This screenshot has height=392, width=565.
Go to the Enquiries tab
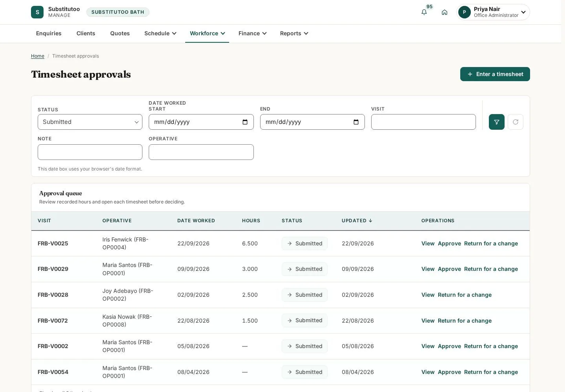[49, 33]
